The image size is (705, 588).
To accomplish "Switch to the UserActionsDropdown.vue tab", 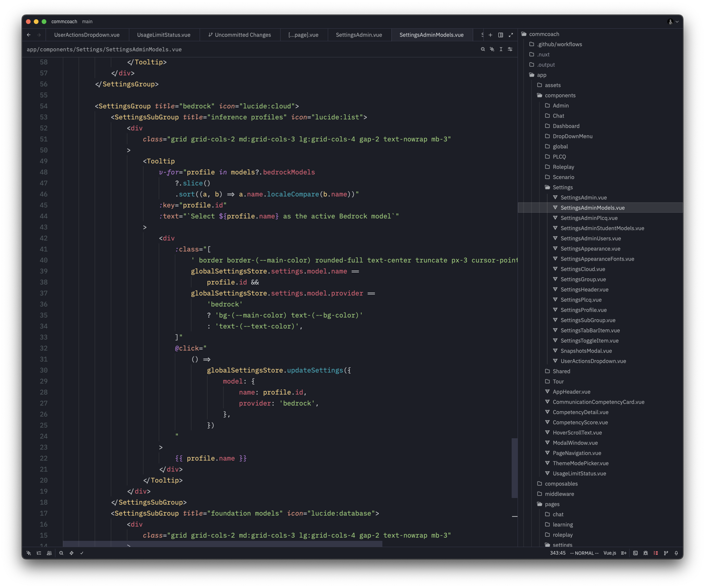I will click(x=87, y=35).
